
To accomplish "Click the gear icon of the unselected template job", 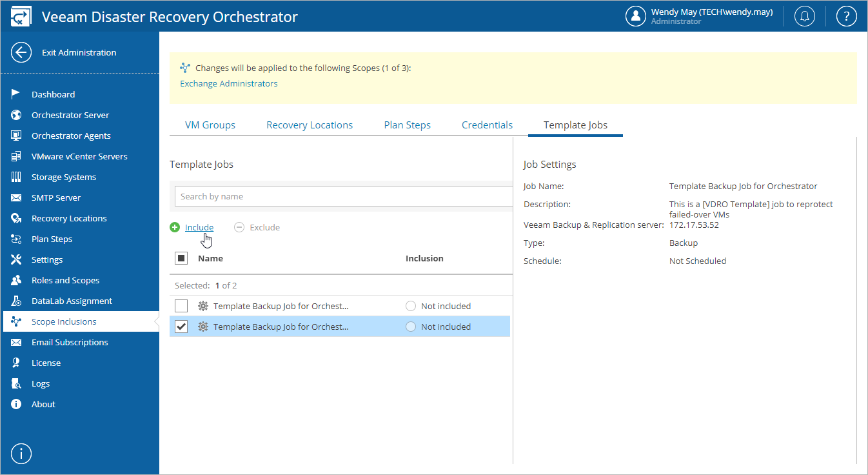I will click(x=202, y=306).
